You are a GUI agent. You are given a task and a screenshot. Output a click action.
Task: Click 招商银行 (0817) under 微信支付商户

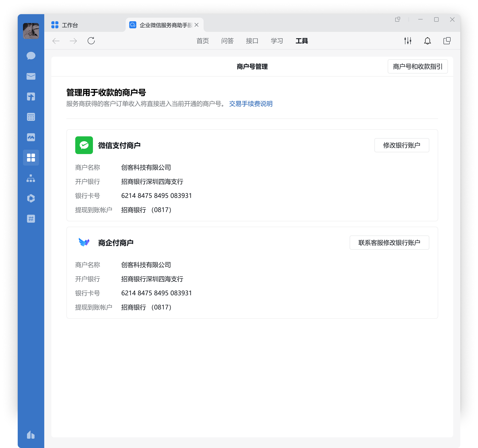pyautogui.click(x=147, y=210)
